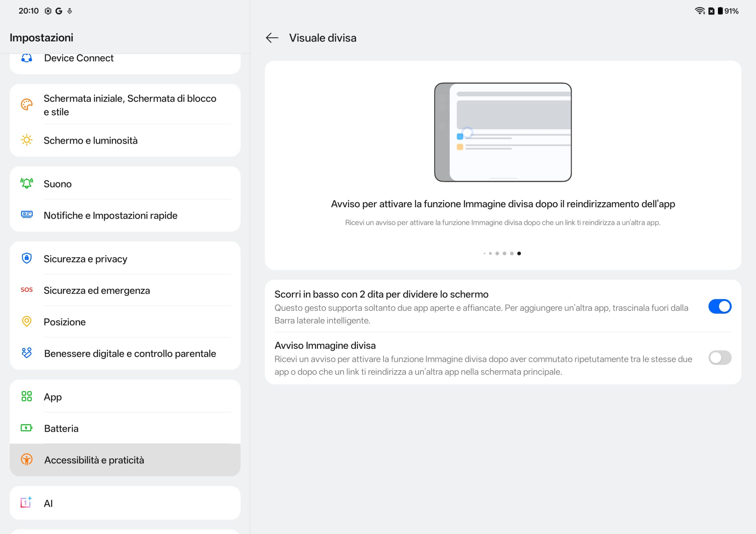Tap the Avviso Immagine divisa title text
Viewport: 756px width, 534px height.
325,345
